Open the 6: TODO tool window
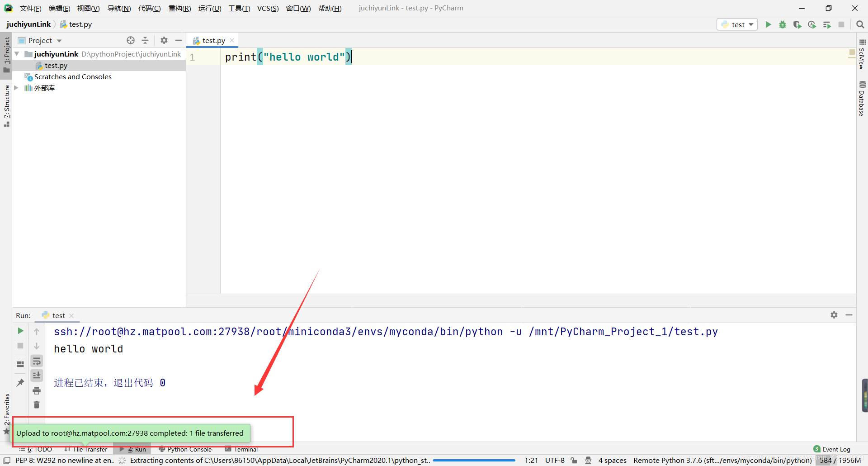Image resolution: width=868 pixels, height=466 pixels. 35,449
